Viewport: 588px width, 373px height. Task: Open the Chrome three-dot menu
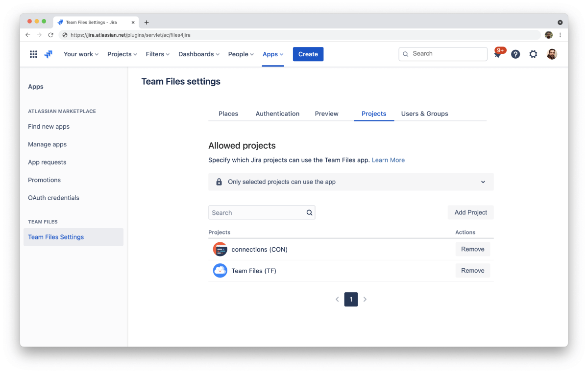pyautogui.click(x=560, y=35)
